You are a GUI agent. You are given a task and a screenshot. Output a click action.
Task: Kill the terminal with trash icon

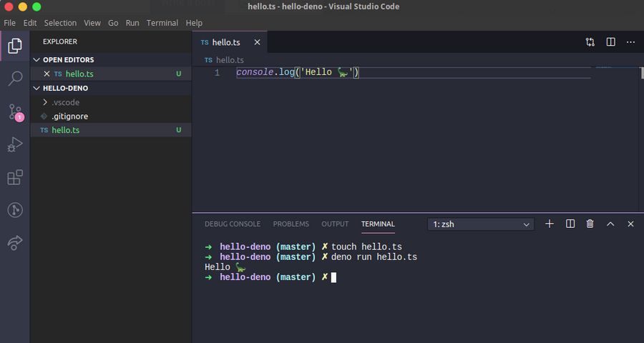590,224
